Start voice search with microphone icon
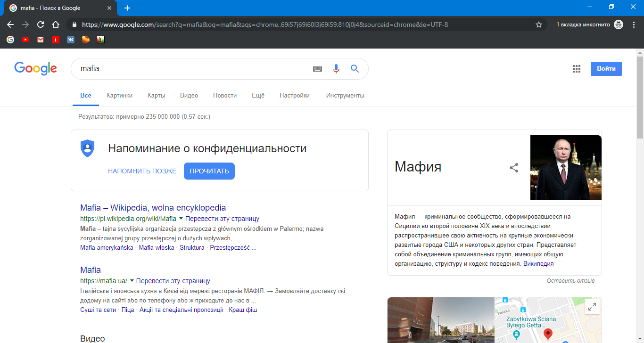This screenshot has height=343, width=644. point(336,69)
